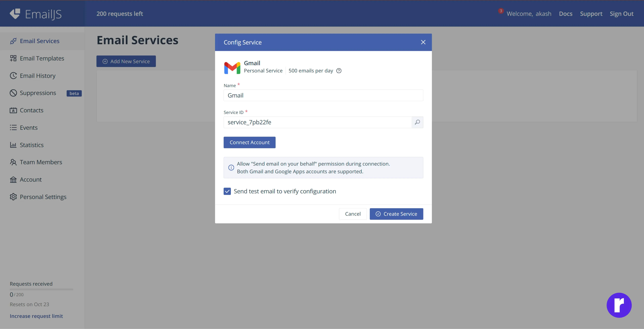
Task: Click the 'Config Service' dialog title
Action: click(242, 42)
